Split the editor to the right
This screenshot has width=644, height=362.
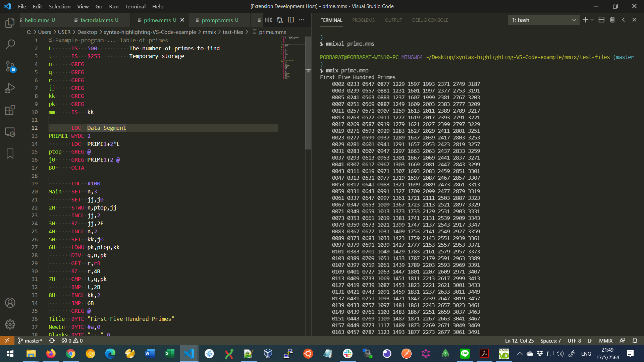pyautogui.click(x=291, y=20)
